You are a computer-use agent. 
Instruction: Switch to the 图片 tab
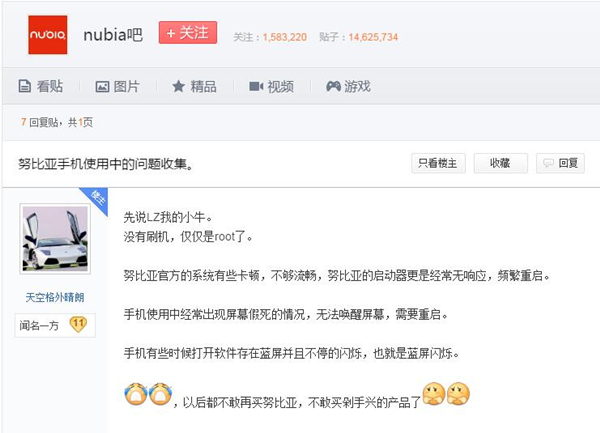117,86
